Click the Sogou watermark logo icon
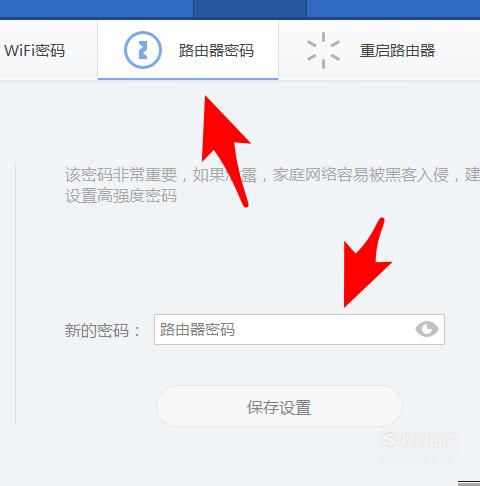This screenshot has width=480, height=486. pyautogui.click(x=389, y=440)
